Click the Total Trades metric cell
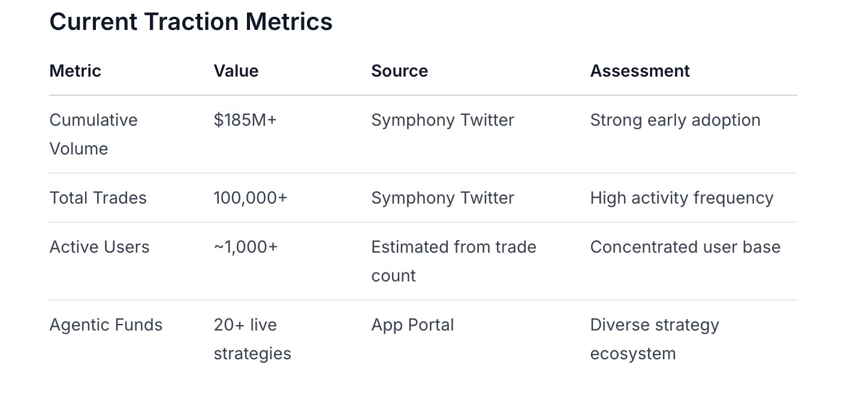Image resolution: width=868 pixels, height=394 pixels. [x=98, y=198]
